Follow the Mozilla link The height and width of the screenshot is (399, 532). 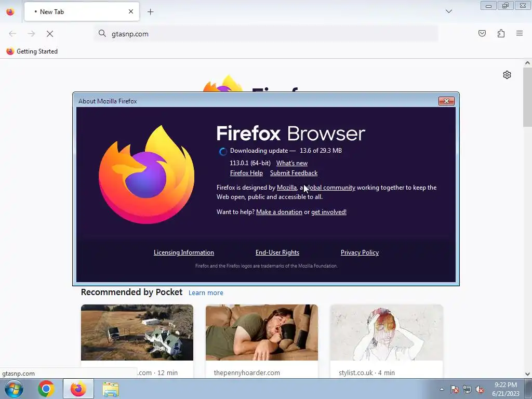click(287, 188)
